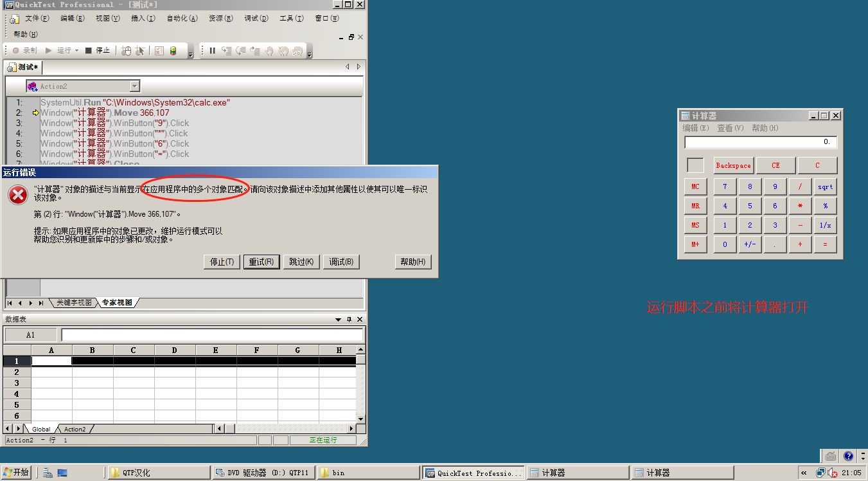Screen dimensions: 868x481
Task: Click the Step Out debug icon
Action: pyautogui.click(x=255, y=51)
